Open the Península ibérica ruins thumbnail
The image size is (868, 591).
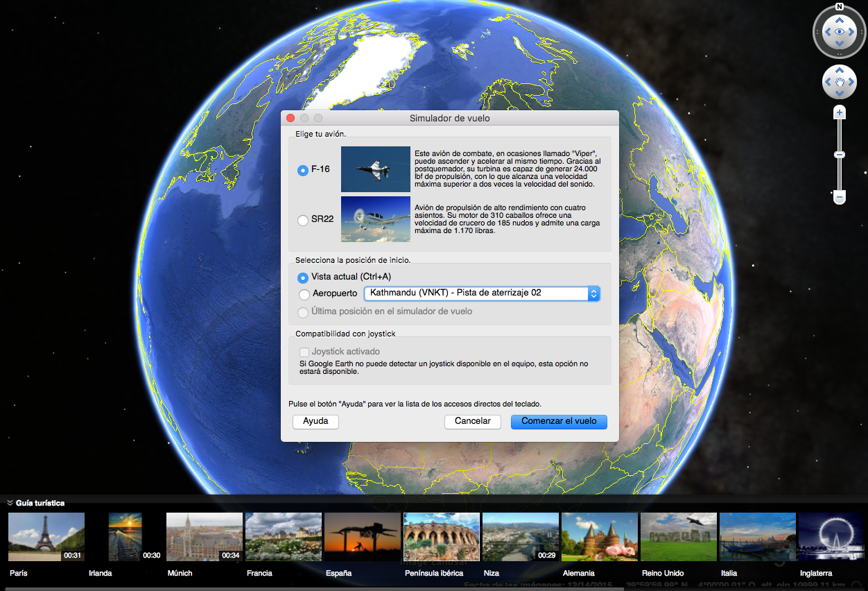[442, 537]
